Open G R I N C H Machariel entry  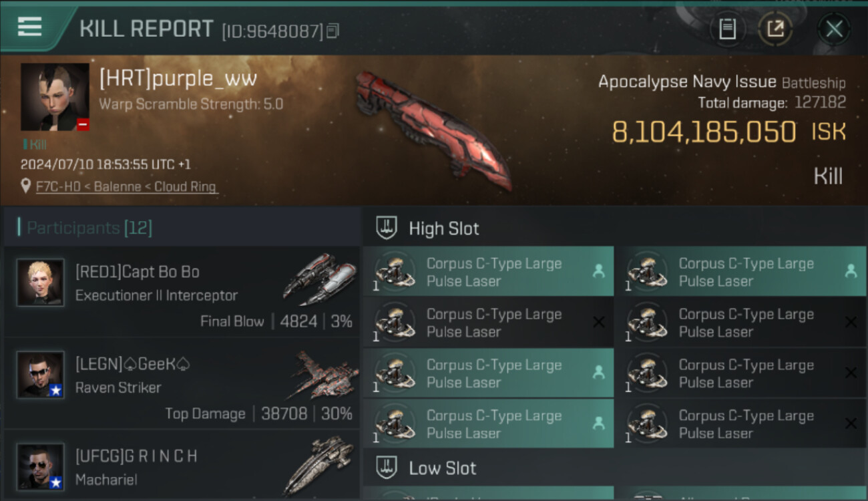[x=182, y=466]
